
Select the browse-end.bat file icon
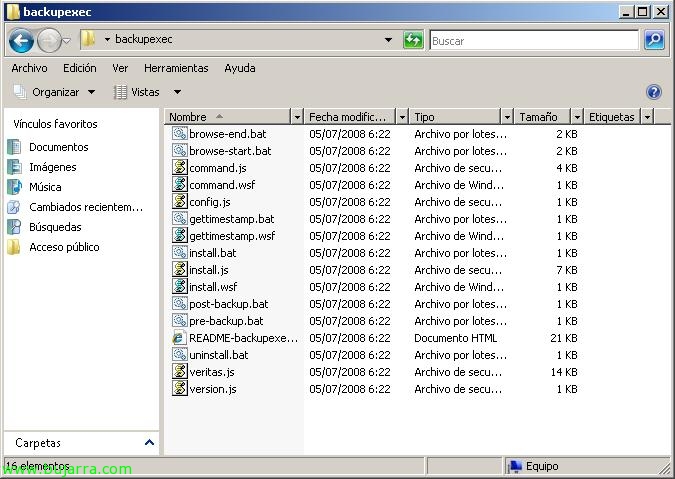[x=180, y=133]
